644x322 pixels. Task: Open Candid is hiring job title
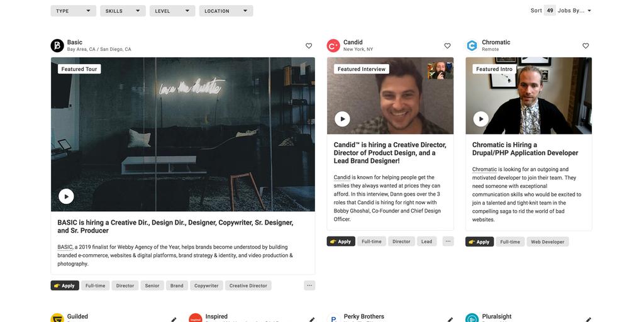point(390,153)
